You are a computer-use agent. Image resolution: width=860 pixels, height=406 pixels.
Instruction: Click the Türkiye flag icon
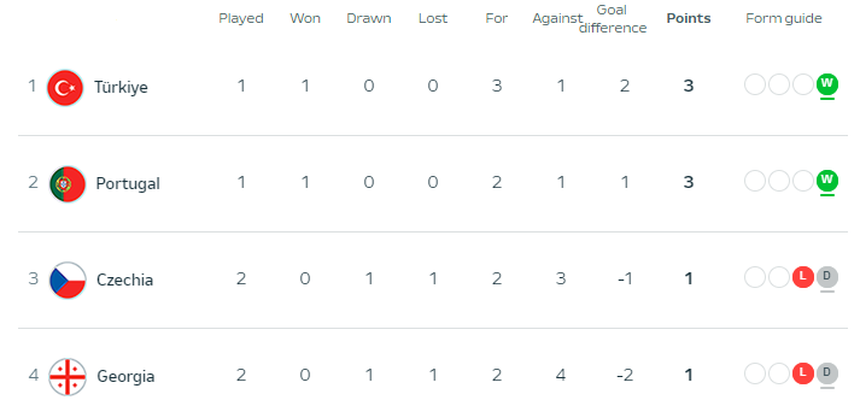pos(66,87)
